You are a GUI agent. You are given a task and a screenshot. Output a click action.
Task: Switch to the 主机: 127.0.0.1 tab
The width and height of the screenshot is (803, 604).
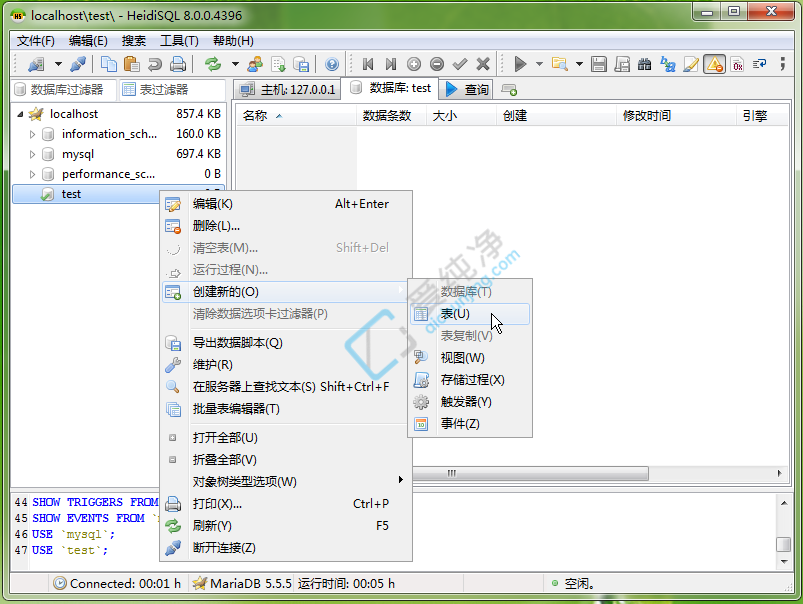tap(287, 90)
